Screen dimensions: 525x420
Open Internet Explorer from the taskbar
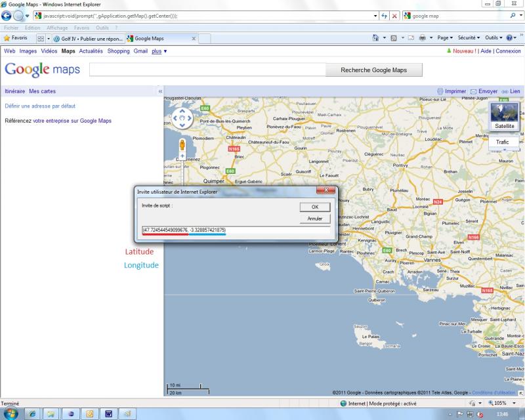pyautogui.click(x=32, y=414)
